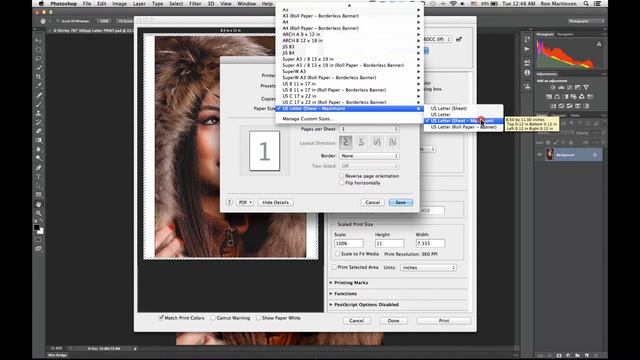Add a Levels adjustment
This screenshot has height=360, width=640.
561,87
